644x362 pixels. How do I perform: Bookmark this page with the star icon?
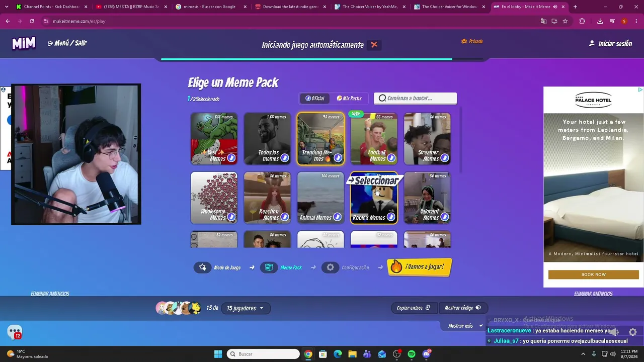[x=565, y=21]
